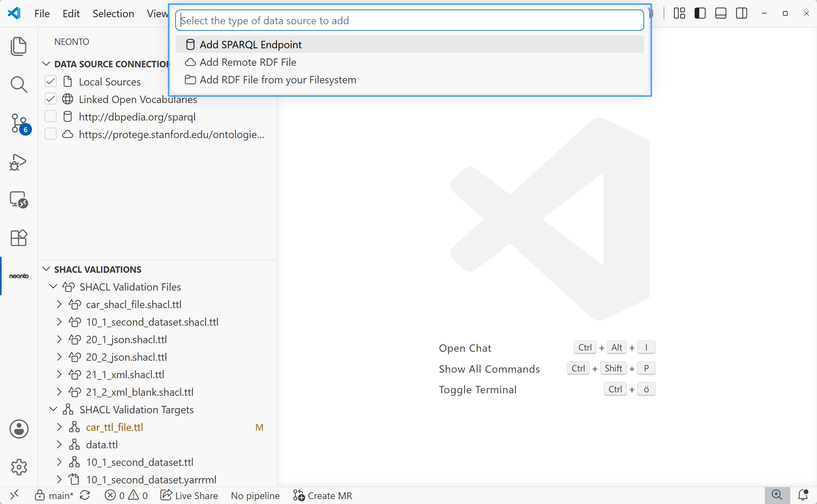Click No pipeline status bar entry
Image resolution: width=817 pixels, height=504 pixels.
coord(255,495)
